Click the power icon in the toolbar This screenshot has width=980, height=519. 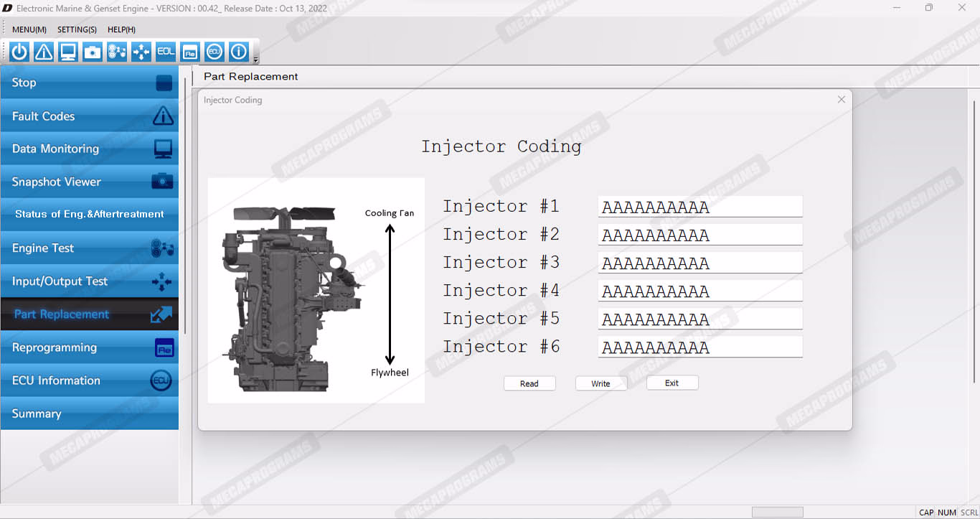coord(19,52)
